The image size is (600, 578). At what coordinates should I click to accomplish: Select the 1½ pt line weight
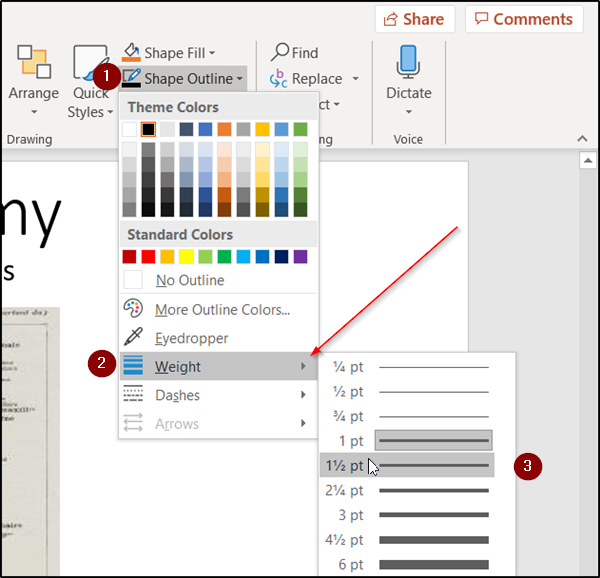407,465
